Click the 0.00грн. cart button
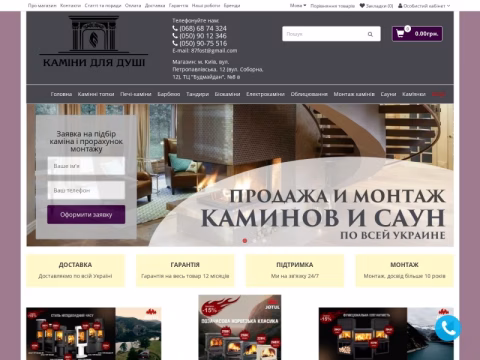 pos(417,34)
